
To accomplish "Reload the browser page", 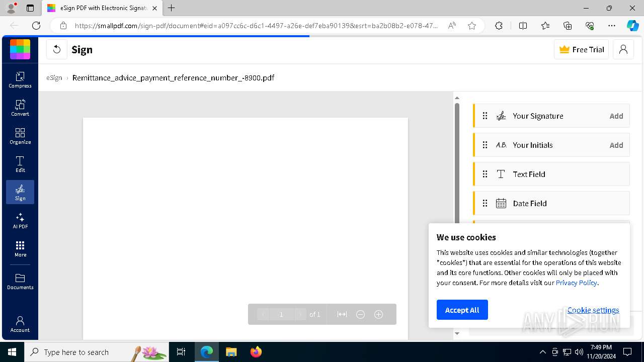I will pyautogui.click(x=36, y=26).
